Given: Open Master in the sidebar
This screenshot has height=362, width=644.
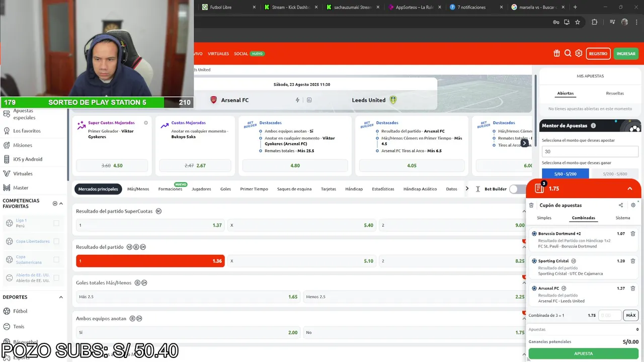Looking at the screenshot, I should (x=21, y=188).
